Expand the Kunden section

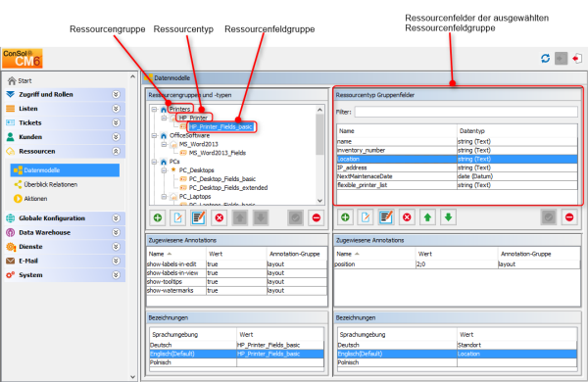click(117, 137)
